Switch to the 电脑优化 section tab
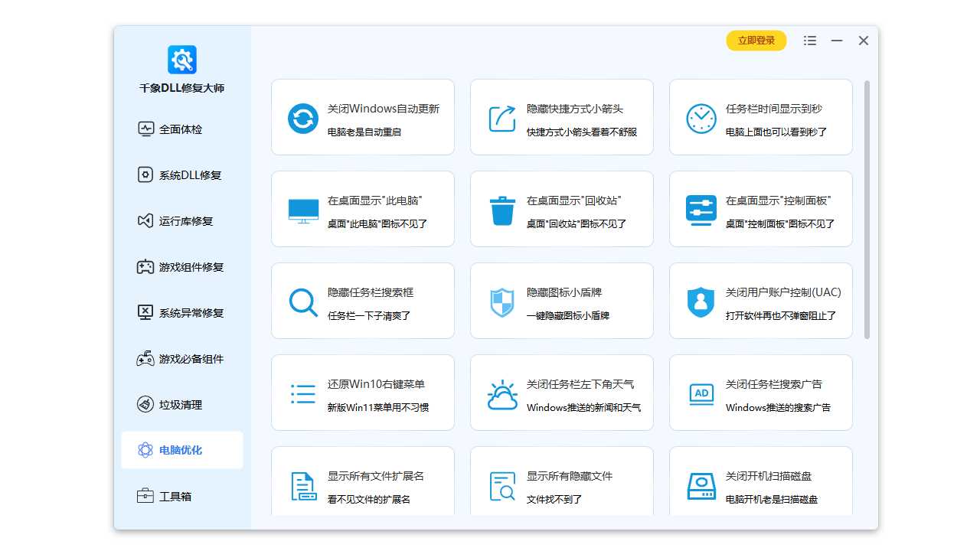This screenshot has width=980, height=551. pyautogui.click(x=182, y=450)
